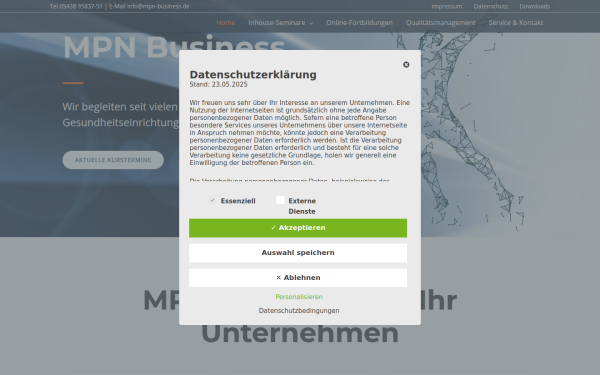The width and height of the screenshot is (600, 375).
Task: Open Downloads link in top bar
Action: point(535,6)
